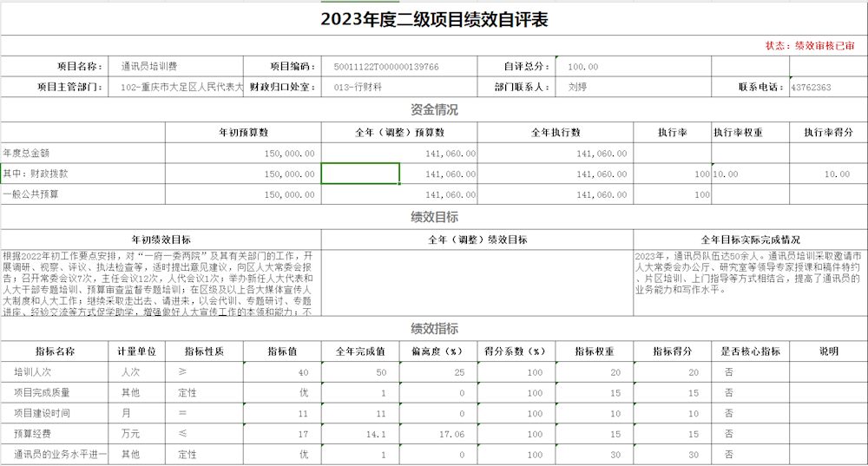This screenshot has height=466, width=868.
Task: Select the 执行率得分 value 10.00
Action: (837, 174)
